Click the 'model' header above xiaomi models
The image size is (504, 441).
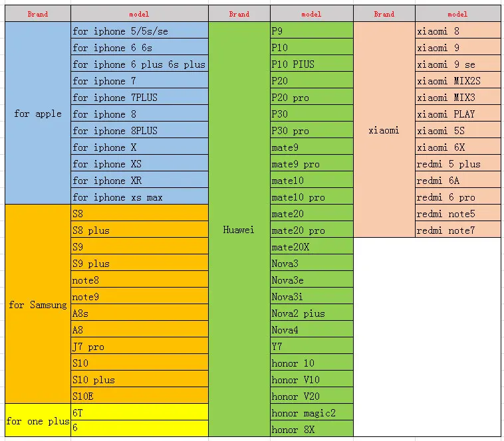point(458,14)
